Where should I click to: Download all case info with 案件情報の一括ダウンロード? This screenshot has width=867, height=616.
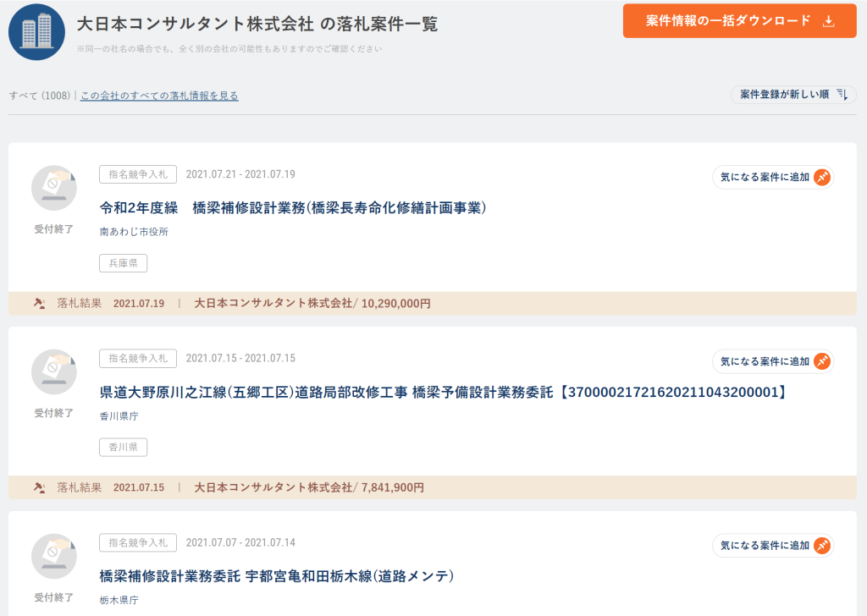tap(739, 21)
